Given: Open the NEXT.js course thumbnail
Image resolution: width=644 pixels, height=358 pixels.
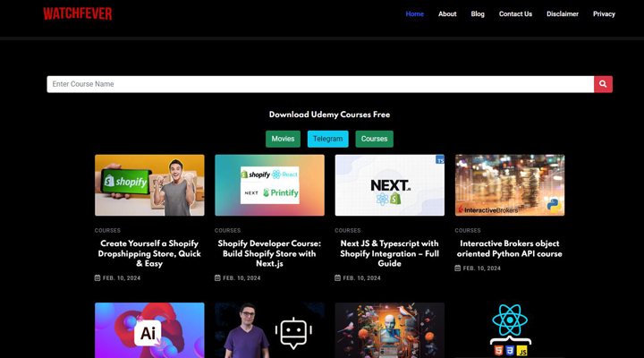Looking at the screenshot, I should point(389,185).
